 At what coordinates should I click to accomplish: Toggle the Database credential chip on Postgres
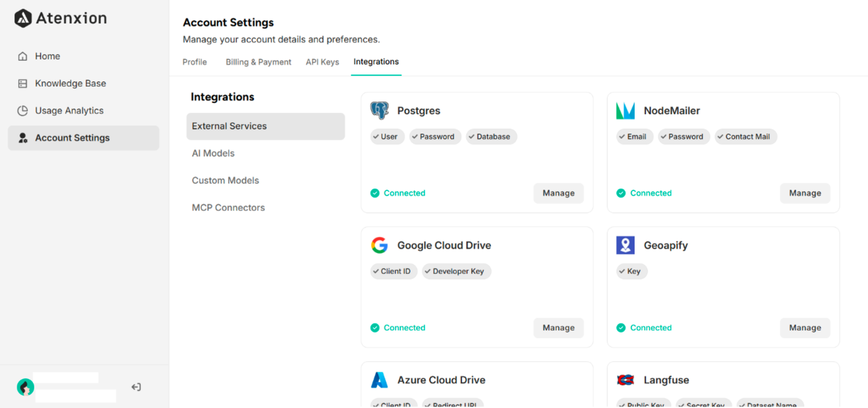click(491, 137)
